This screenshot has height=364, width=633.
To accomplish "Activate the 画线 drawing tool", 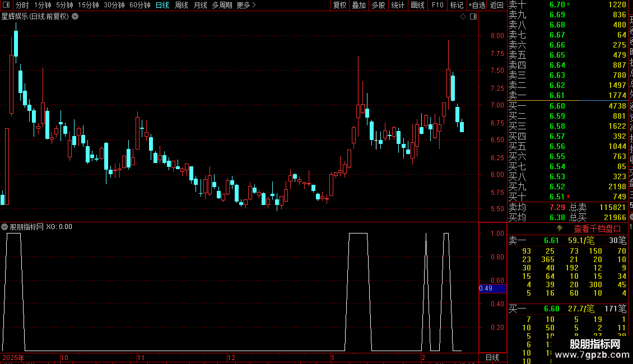I will click(417, 5).
